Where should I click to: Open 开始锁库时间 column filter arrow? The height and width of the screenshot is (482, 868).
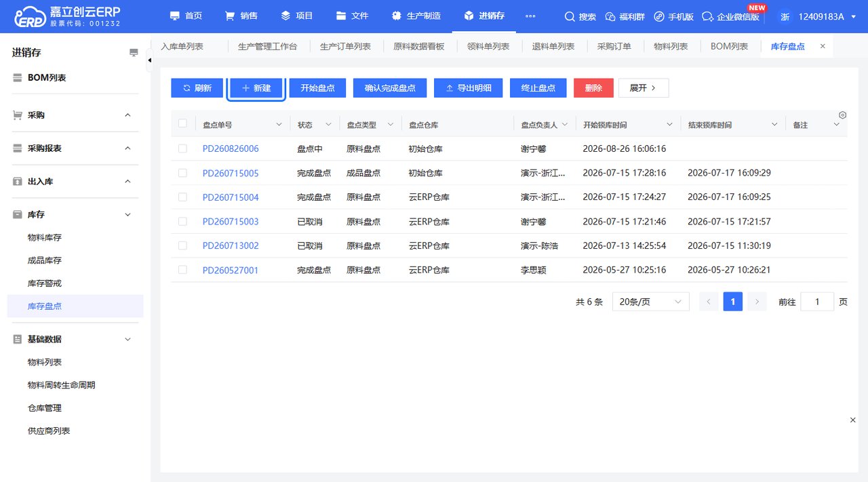(x=669, y=125)
